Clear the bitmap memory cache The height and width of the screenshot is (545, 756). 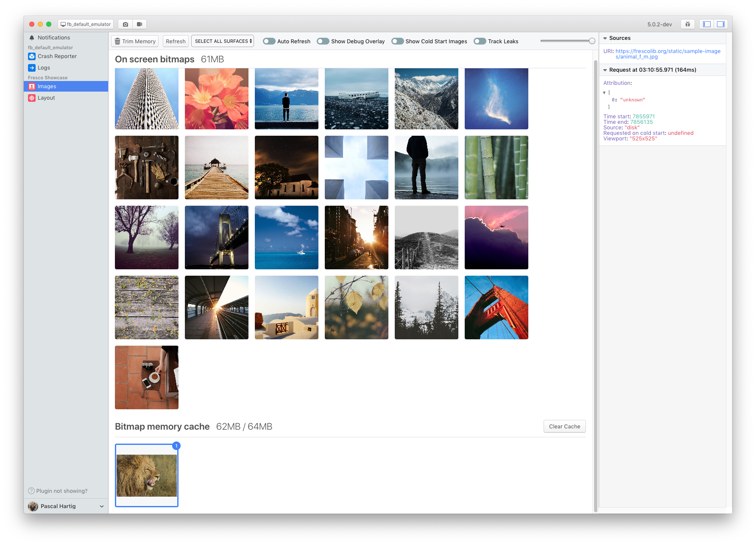click(564, 426)
